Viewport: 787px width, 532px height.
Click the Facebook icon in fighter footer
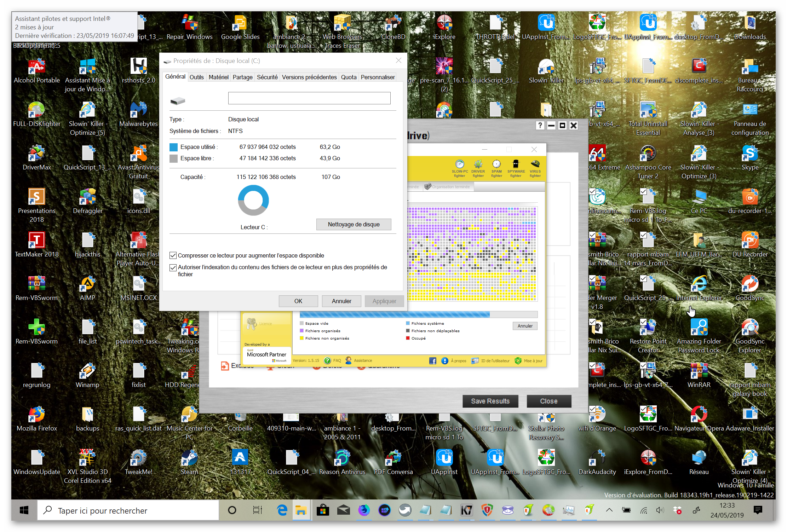point(432,360)
